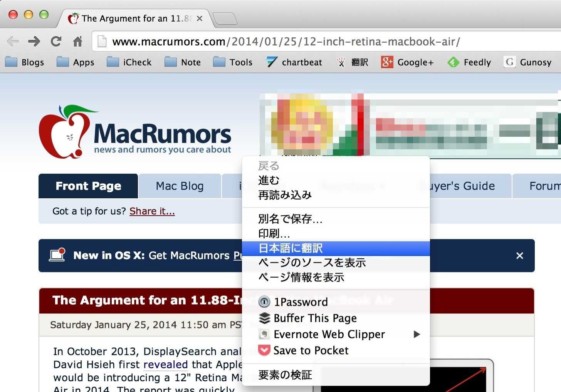Click the 翻訳 bookmarklet

tap(352, 62)
